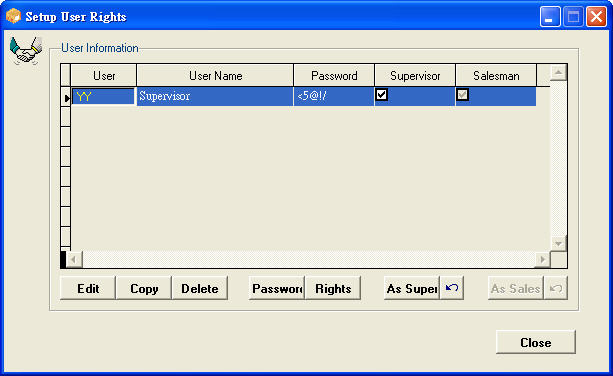This screenshot has width=613, height=376.
Task: Select the User Name column header
Action: click(215, 75)
